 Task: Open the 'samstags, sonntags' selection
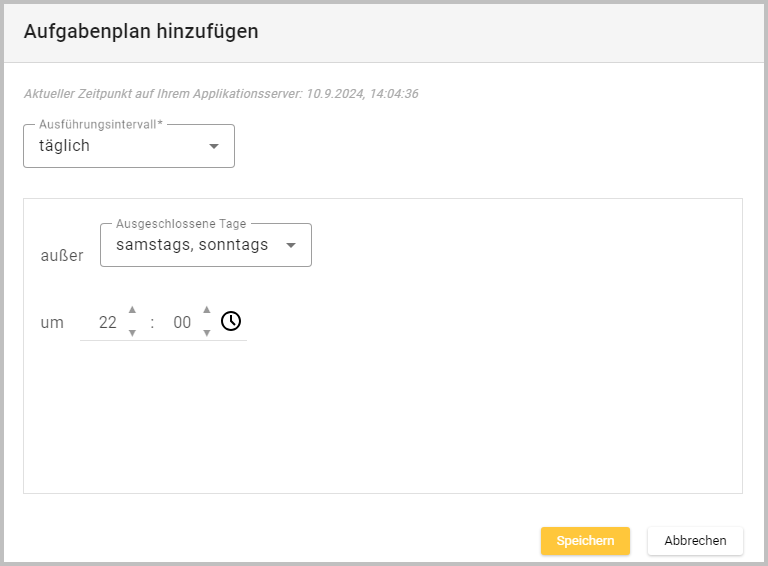tap(192, 245)
